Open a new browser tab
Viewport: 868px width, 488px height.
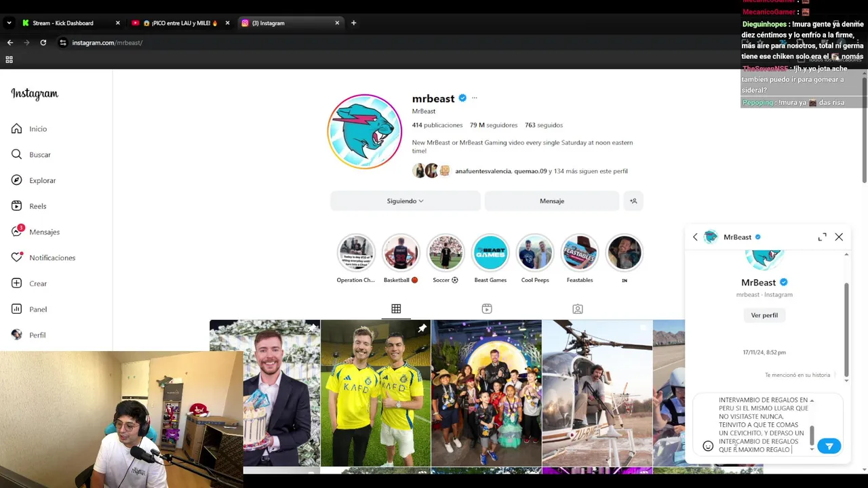click(353, 23)
